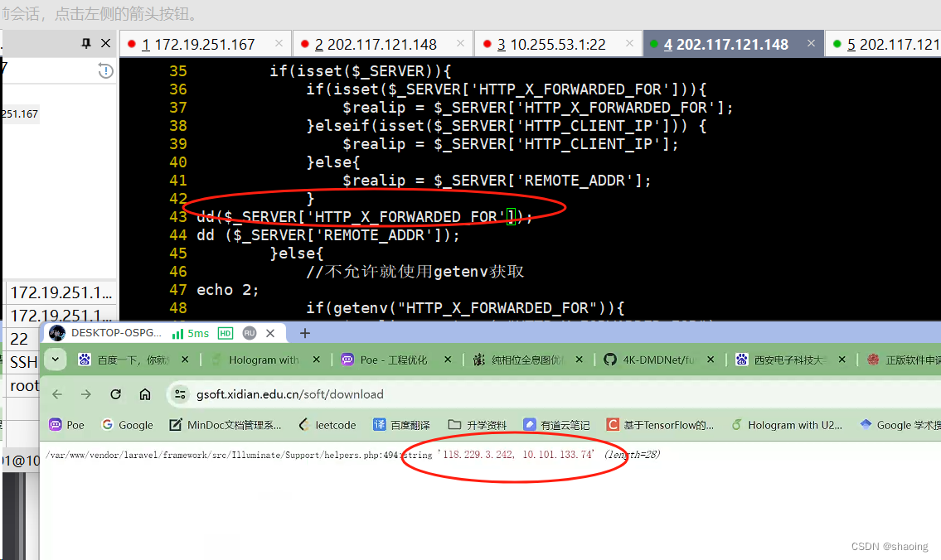Open the leetcode bookmark
The width and height of the screenshot is (941, 560).
pyautogui.click(x=327, y=424)
